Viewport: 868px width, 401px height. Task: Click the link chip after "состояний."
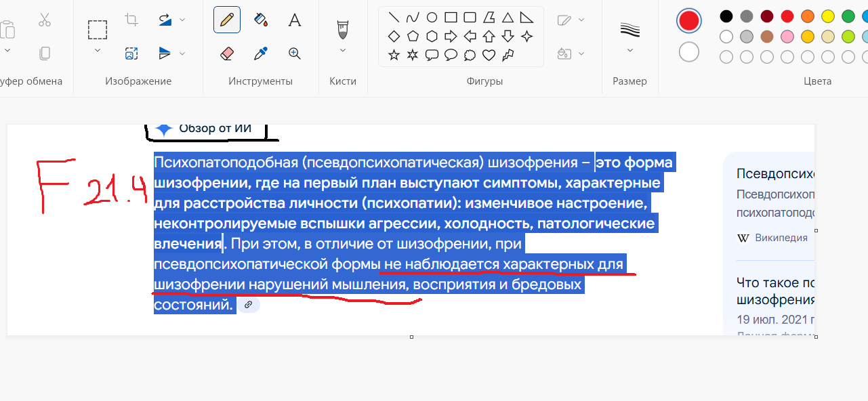248,305
